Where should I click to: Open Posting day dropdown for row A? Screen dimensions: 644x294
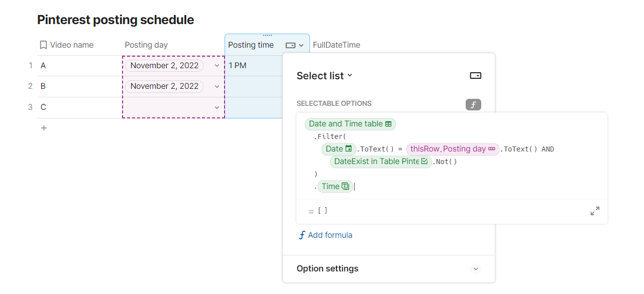217,66
